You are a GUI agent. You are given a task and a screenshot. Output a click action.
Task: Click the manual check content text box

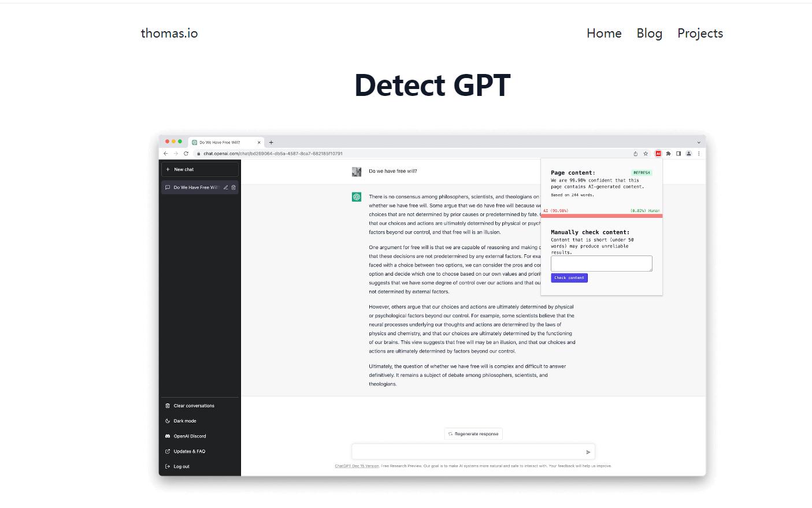coord(602,264)
